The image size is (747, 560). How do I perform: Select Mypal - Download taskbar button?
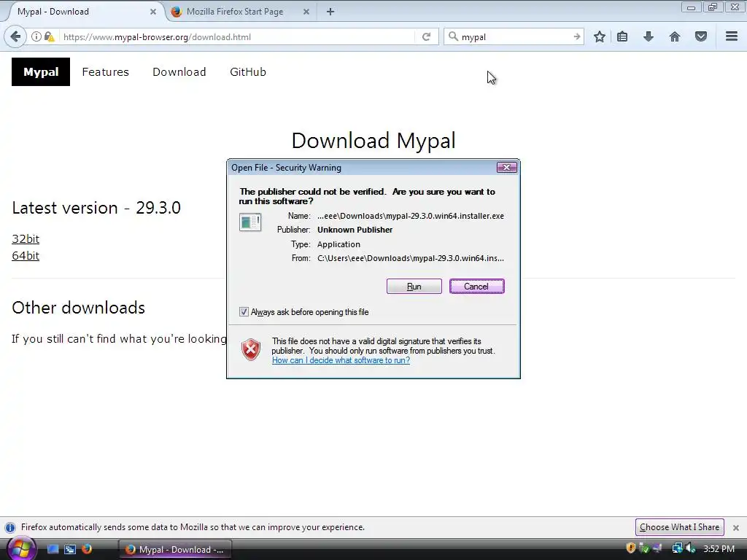[x=174, y=550]
